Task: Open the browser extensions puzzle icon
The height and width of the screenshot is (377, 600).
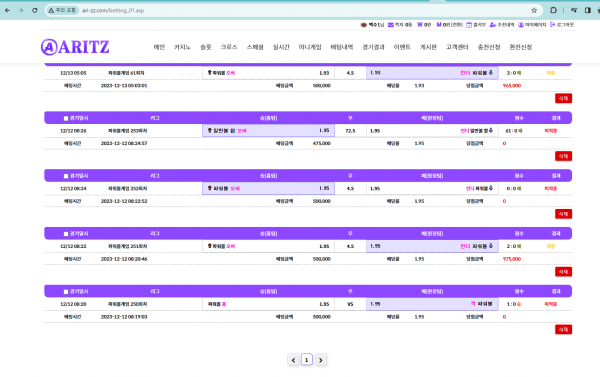Action: pyautogui.click(x=553, y=10)
